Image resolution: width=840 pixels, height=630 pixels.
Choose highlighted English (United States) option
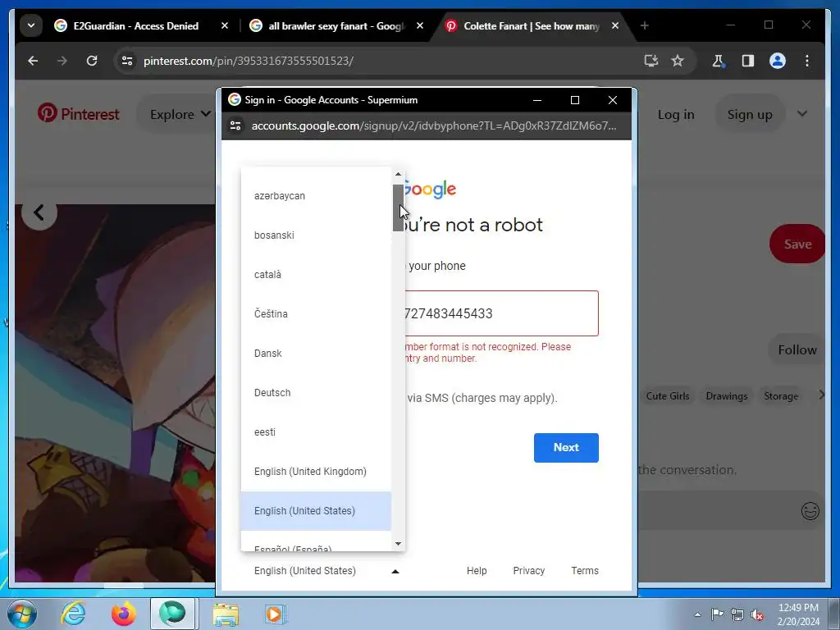point(316,511)
